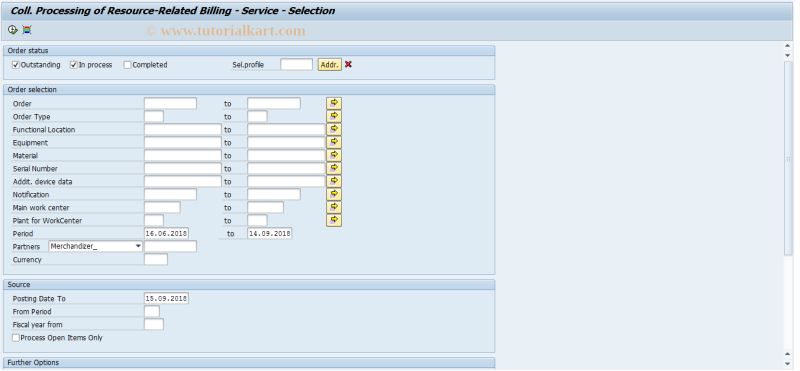Click the Order to-value field
The width and height of the screenshot is (800, 371).
click(x=274, y=104)
